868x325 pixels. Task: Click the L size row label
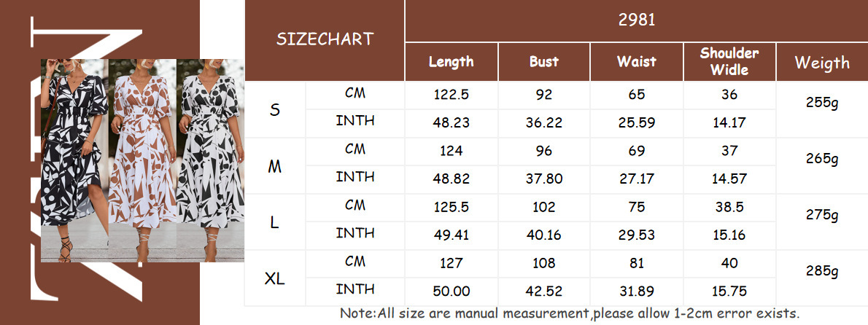(275, 223)
